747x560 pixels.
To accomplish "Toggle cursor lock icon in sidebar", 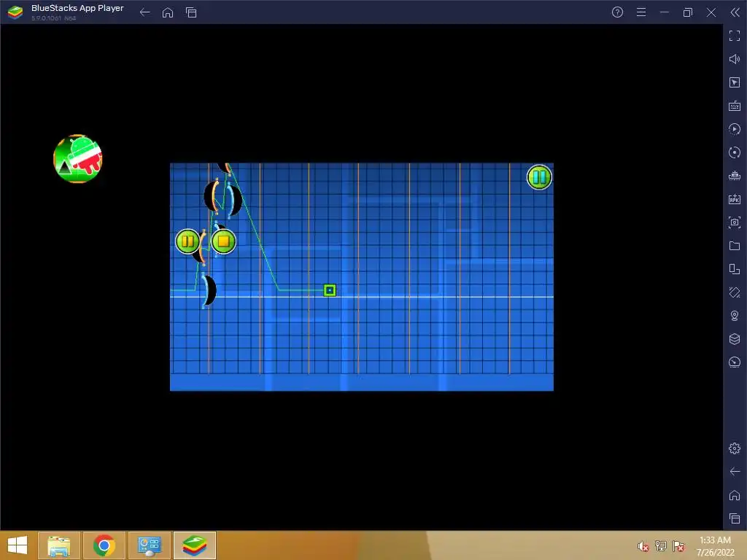I will tap(735, 82).
